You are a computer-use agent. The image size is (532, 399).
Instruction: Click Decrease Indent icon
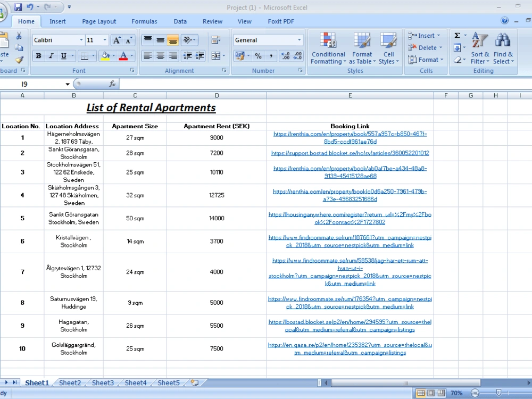point(187,56)
